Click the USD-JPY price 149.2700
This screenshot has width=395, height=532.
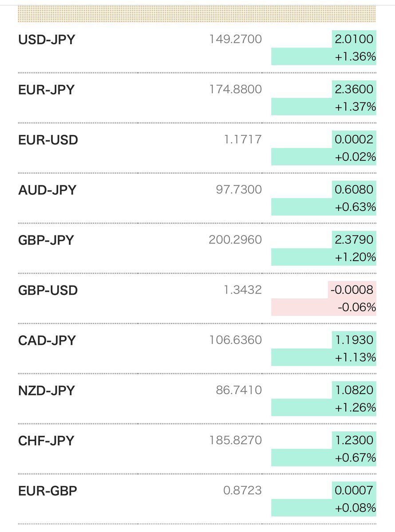click(x=236, y=40)
